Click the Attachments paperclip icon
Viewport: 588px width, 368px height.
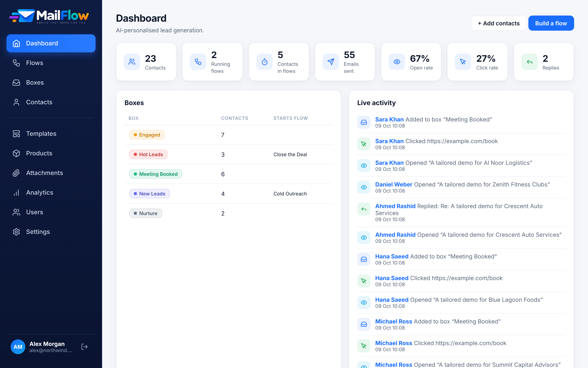coord(16,173)
